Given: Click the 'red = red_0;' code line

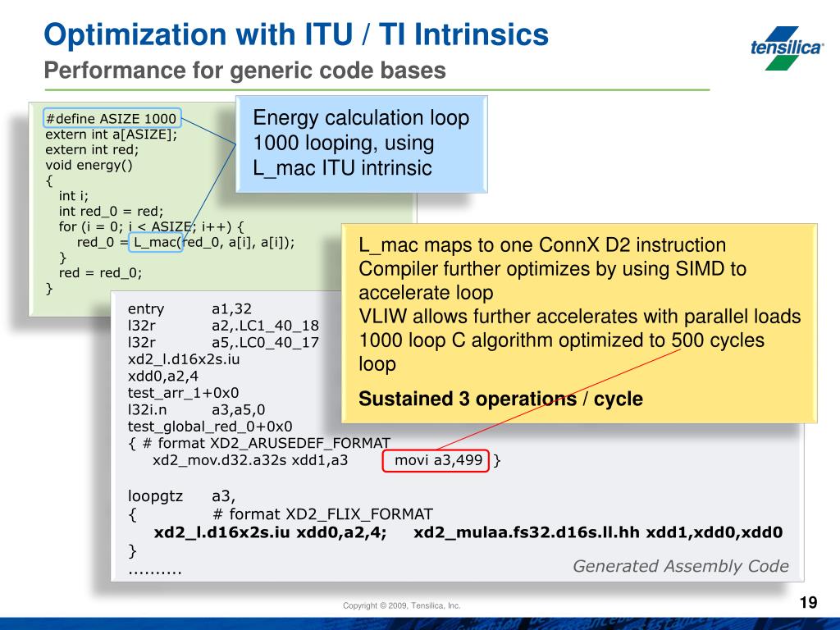Looking at the screenshot, I should click(100, 272).
